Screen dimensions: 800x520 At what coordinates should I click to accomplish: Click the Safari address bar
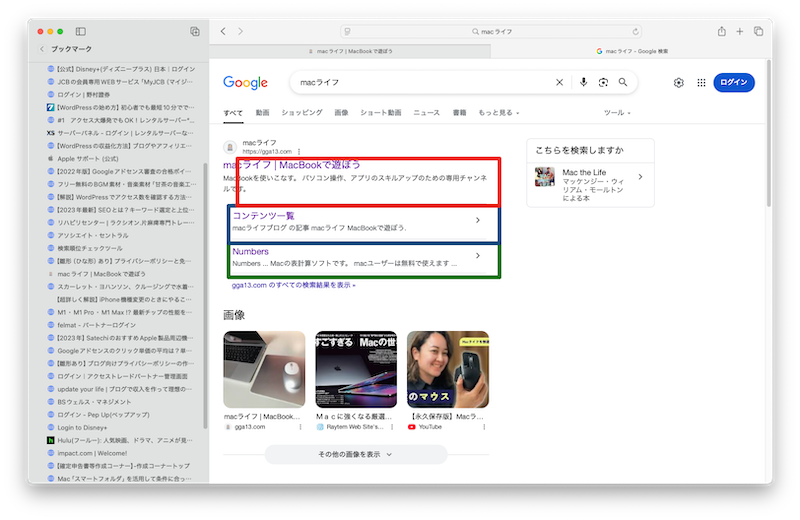point(491,32)
